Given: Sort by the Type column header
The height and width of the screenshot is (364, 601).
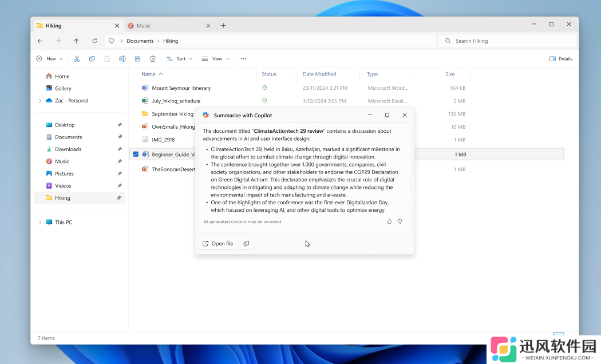Looking at the screenshot, I should click(x=372, y=74).
